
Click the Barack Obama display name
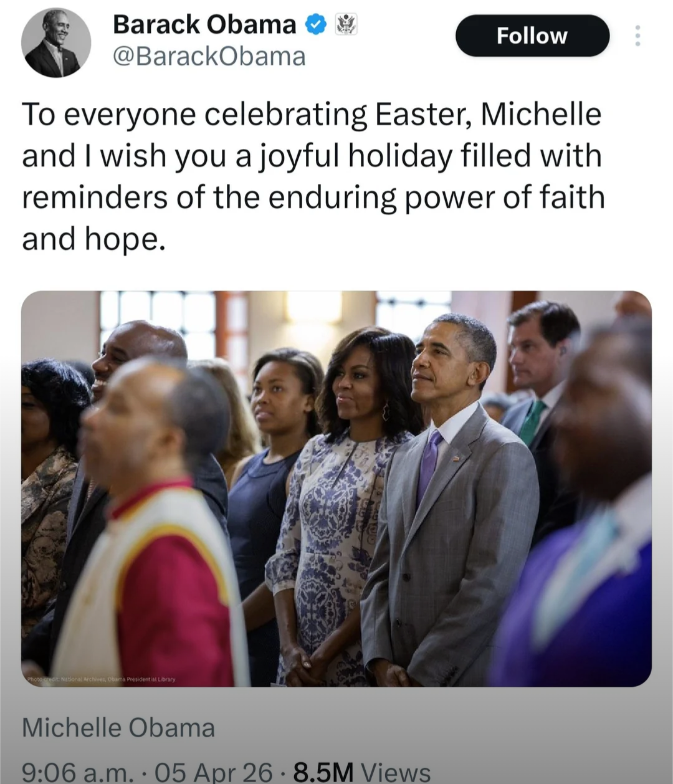(204, 25)
